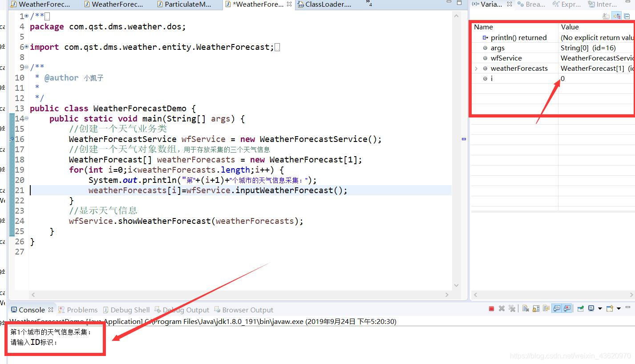Click Remove Launch gray X icon
The height and width of the screenshot is (364, 635).
pyautogui.click(x=502, y=308)
